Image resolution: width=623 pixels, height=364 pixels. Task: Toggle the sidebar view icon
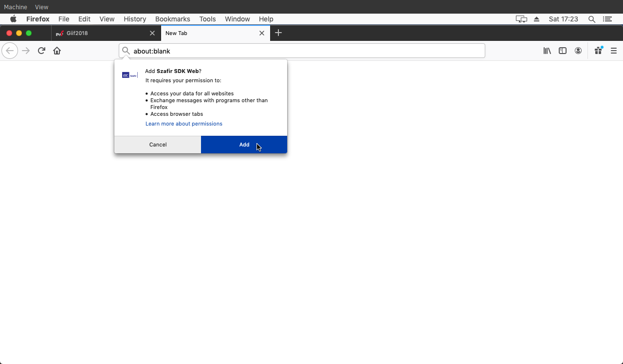pos(563,51)
